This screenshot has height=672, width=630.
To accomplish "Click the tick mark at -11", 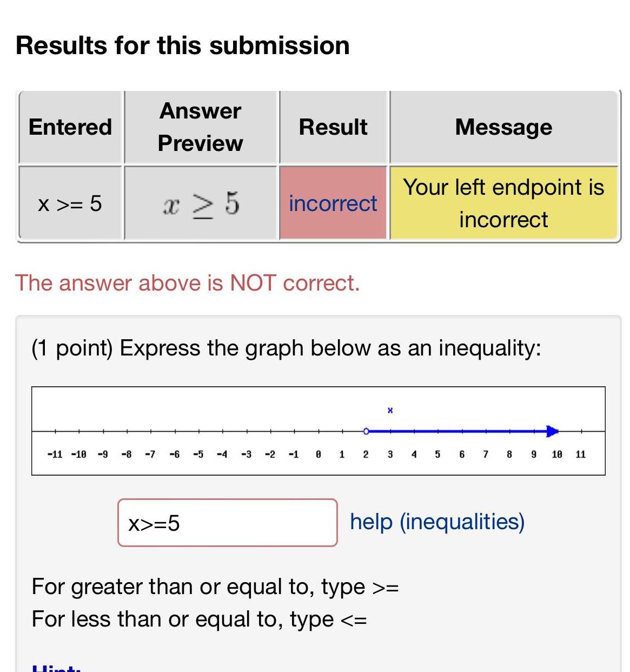I will pos(54,430).
